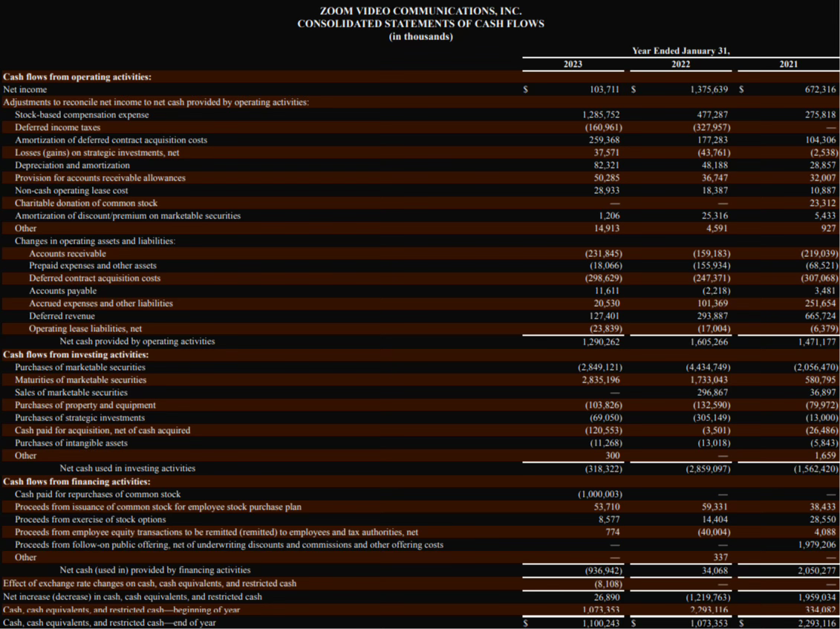840x629 pixels.
Task: Click the 2022 value 25,316
Action: point(714,215)
